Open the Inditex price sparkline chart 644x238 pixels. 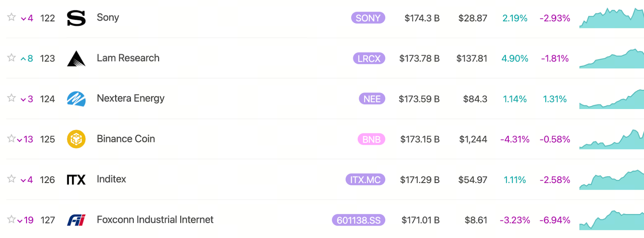point(611,180)
